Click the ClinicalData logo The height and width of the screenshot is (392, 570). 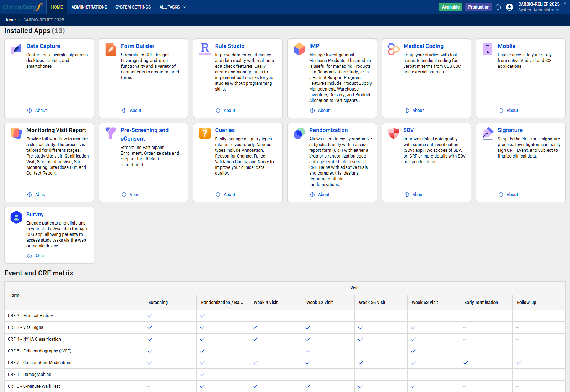23,7
